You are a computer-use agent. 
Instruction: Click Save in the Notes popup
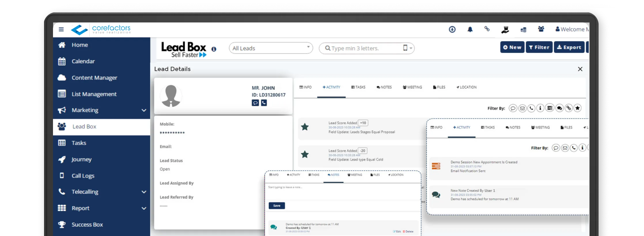pos(277,206)
